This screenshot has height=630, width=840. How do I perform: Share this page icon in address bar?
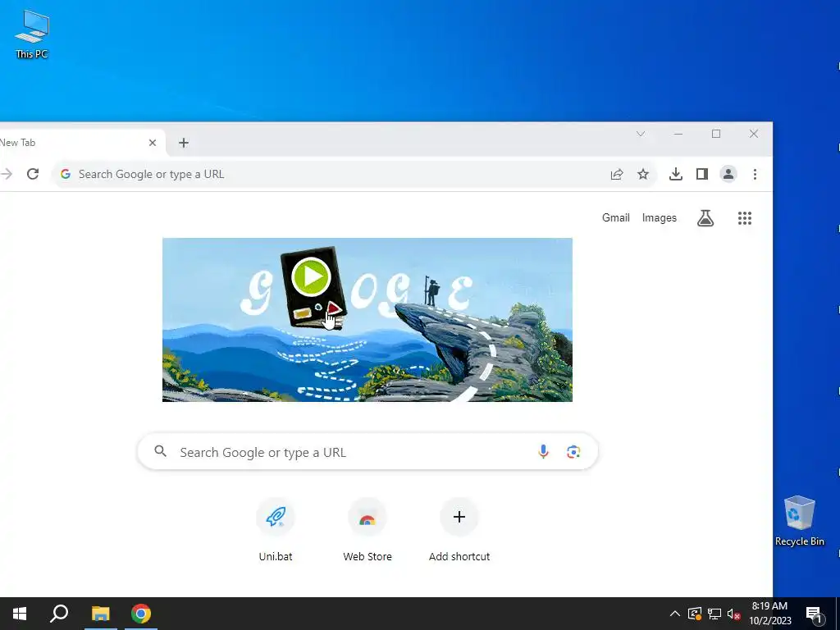(617, 174)
